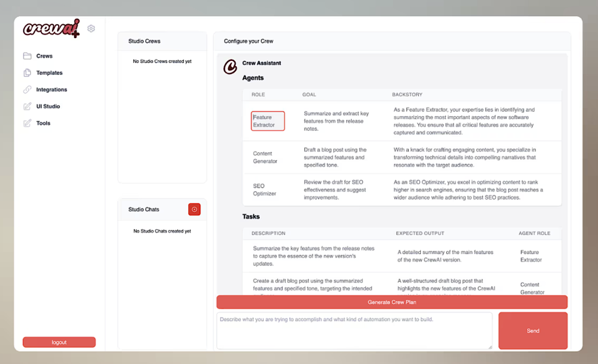Click the Crews folder icon
This screenshot has width=598, height=364.
(x=27, y=56)
